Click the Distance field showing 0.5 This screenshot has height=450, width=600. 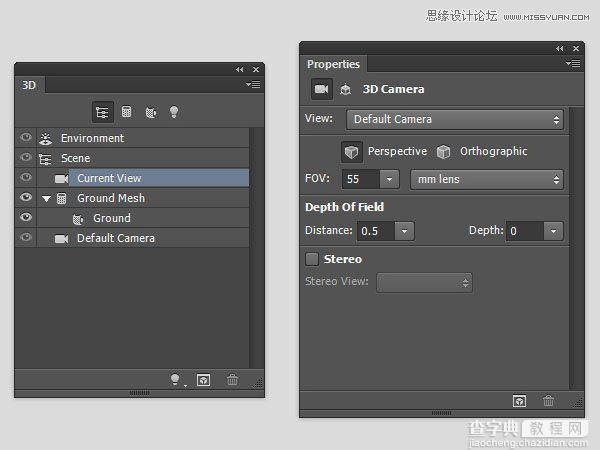pos(376,231)
